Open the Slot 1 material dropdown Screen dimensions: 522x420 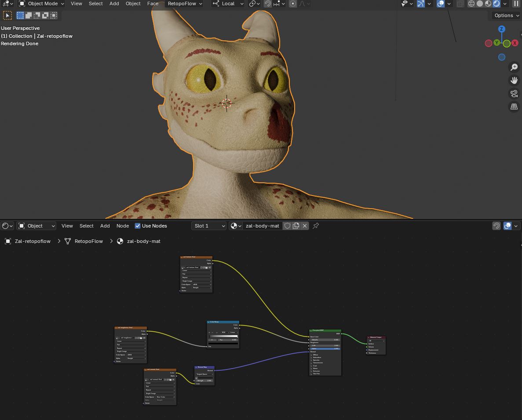(209, 226)
